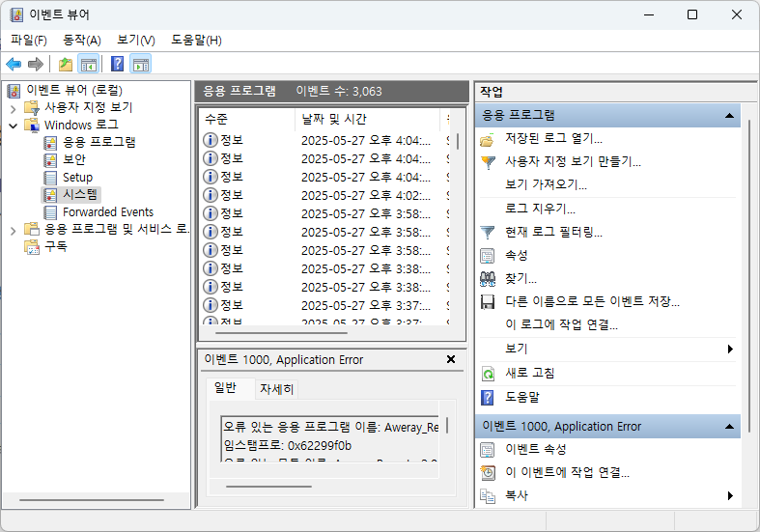
Task: Open the 파일(F) menu
Action: click(29, 41)
